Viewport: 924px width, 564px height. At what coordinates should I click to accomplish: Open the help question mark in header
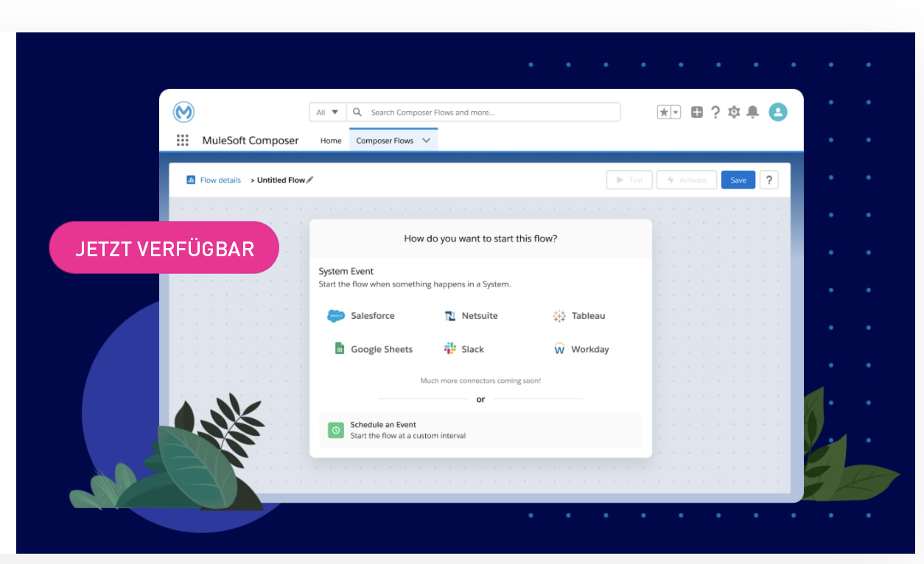point(715,112)
